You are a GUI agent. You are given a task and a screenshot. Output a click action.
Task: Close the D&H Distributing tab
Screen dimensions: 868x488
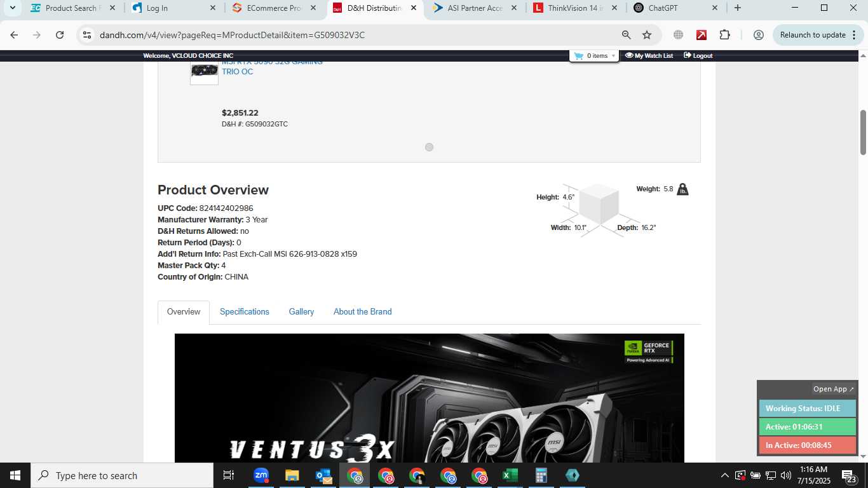point(414,8)
